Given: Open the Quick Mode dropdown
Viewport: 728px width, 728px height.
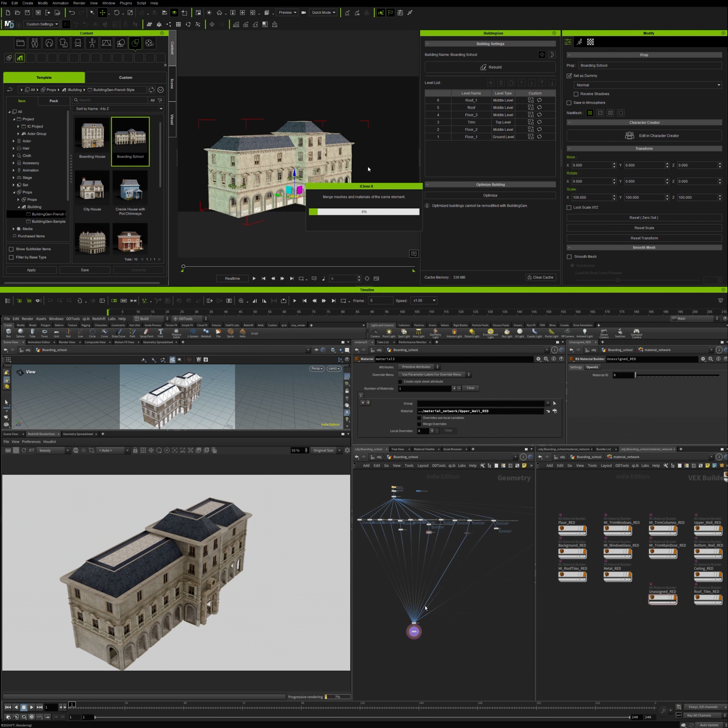Looking at the screenshot, I should (x=323, y=12).
